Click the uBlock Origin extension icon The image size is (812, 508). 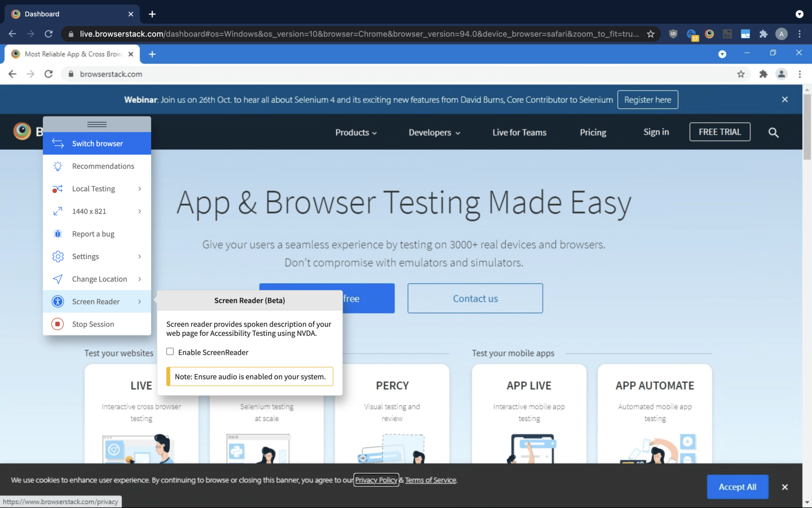(x=673, y=34)
